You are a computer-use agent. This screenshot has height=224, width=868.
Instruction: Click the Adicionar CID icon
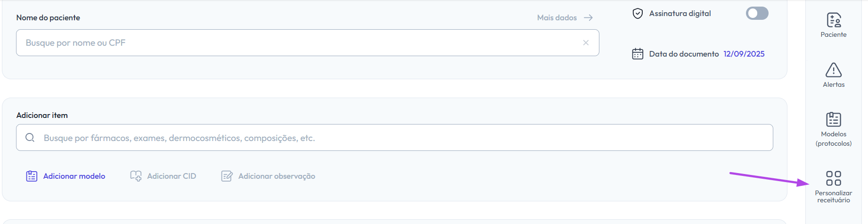[136, 176]
